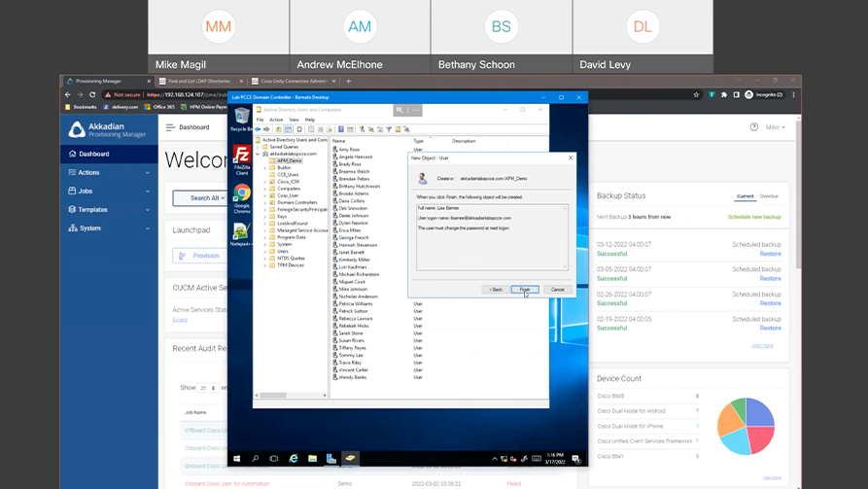Viewport: 868px width, 489px height.
Task: Open a new browser tab with the plus button
Action: coord(348,81)
